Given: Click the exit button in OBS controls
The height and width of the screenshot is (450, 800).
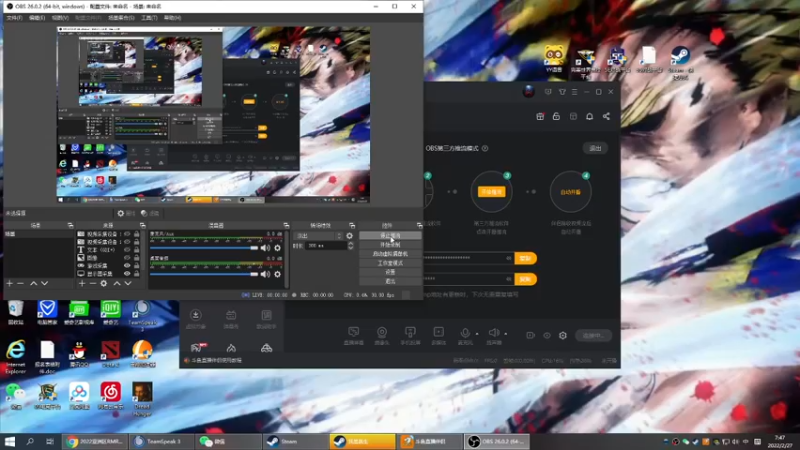Looking at the screenshot, I should click(390, 281).
